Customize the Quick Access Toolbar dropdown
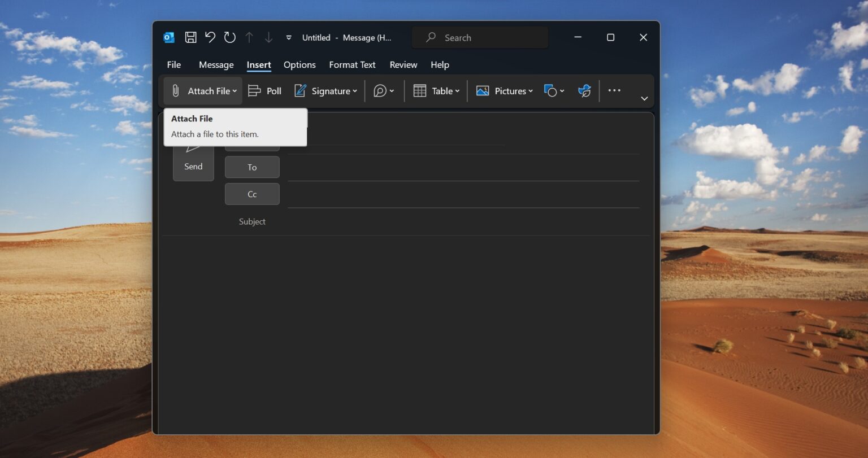Image resolution: width=868 pixels, height=458 pixels. click(x=288, y=37)
